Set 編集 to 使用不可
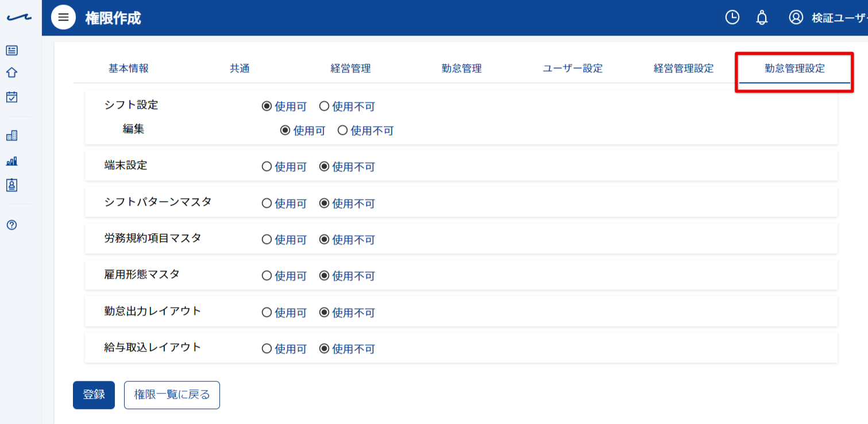Image resolution: width=868 pixels, height=424 pixels. click(x=342, y=130)
